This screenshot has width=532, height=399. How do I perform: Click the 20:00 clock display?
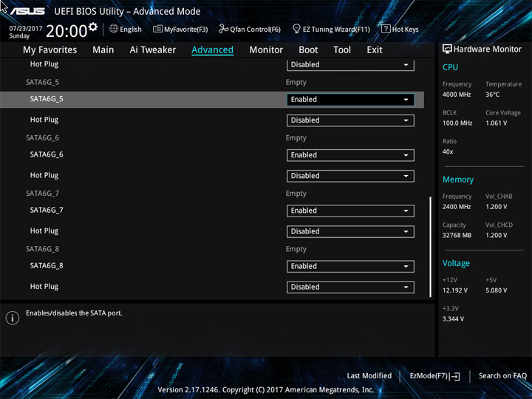[66, 31]
